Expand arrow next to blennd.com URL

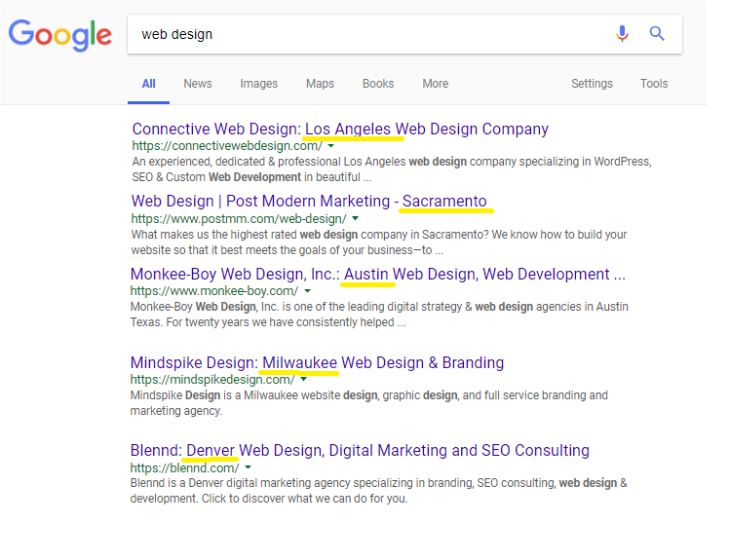[x=249, y=467]
